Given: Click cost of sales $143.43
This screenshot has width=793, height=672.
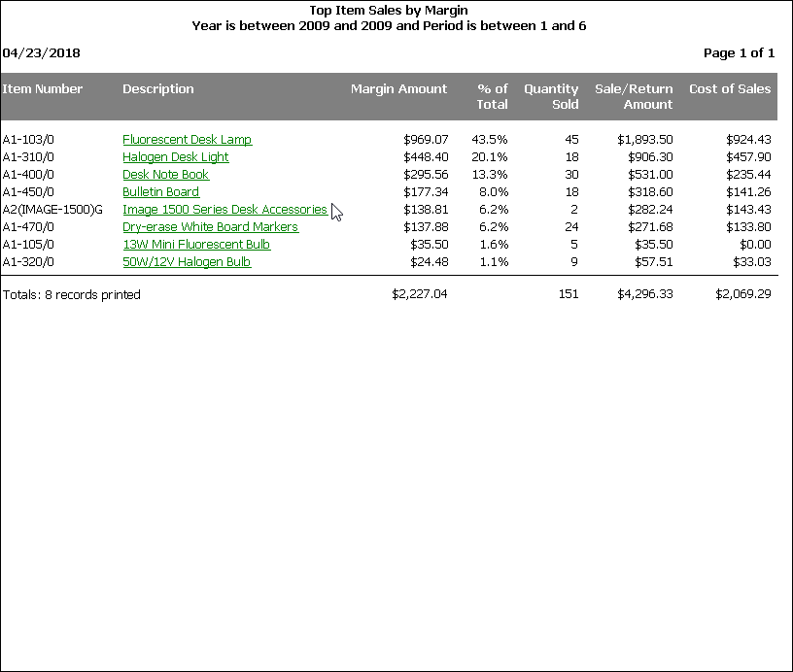Looking at the screenshot, I should click(x=748, y=209).
